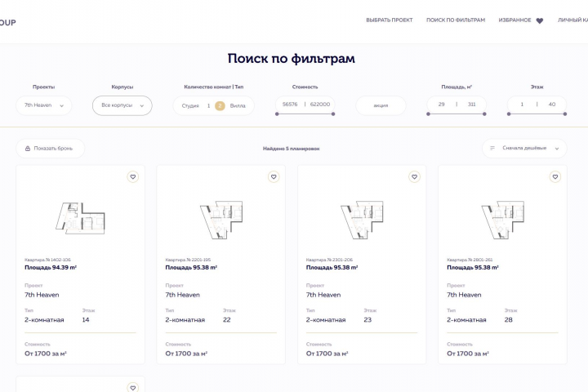Click the lock icon in Показать бронь
This screenshot has width=588, height=392.
click(28, 149)
